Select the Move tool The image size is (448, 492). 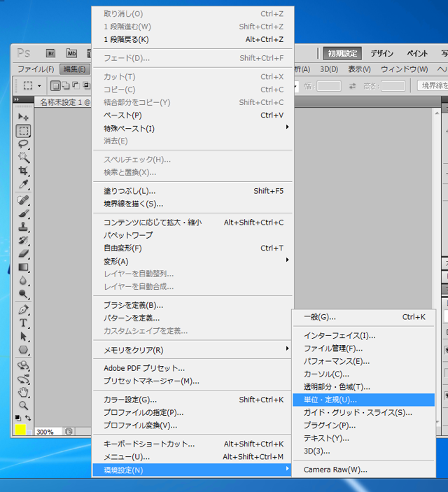point(23,117)
